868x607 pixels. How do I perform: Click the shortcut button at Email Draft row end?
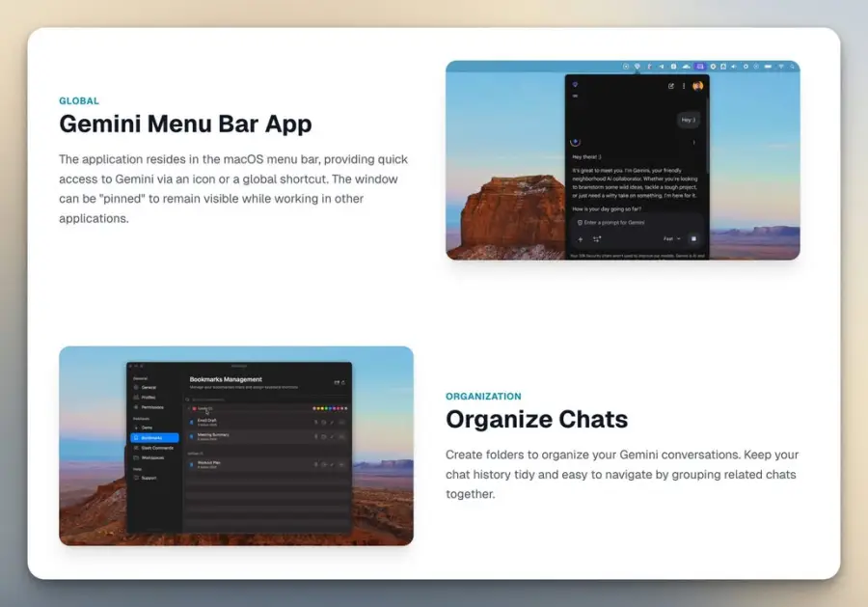click(341, 422)
